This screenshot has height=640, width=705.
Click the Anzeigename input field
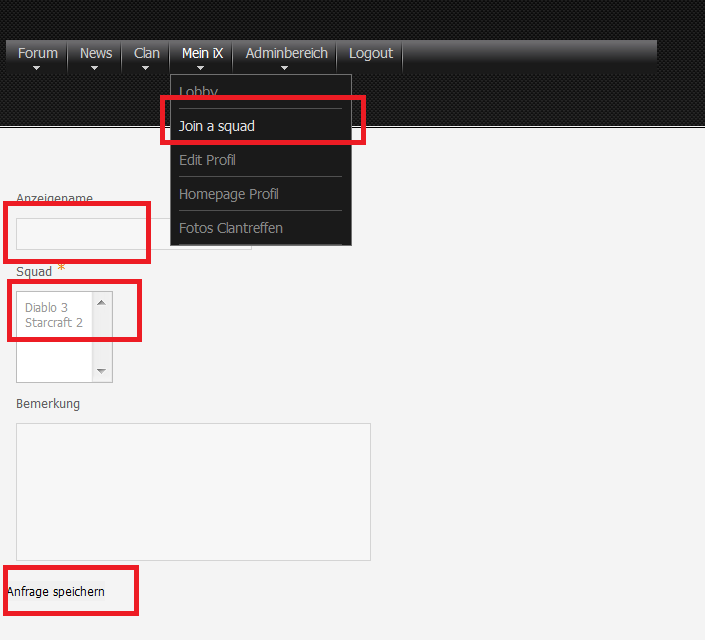tap(134, 234)
